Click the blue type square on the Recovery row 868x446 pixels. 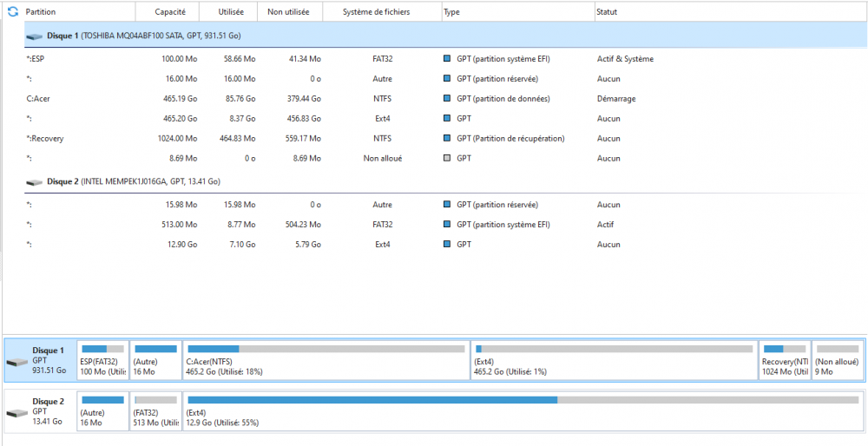coord(447,138)
